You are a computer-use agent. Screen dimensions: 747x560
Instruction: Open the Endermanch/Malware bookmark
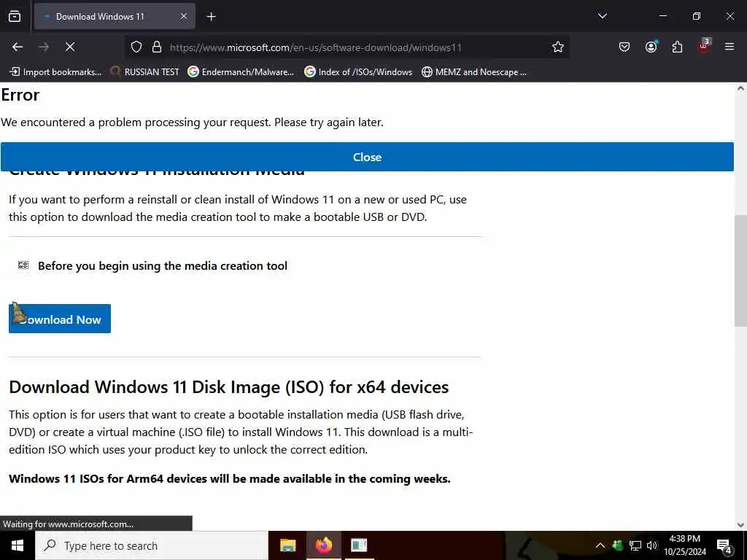click(x=241, y=72)
